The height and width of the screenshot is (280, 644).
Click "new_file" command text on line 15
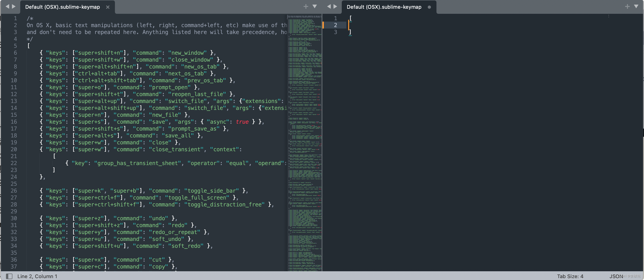[165, 115]
